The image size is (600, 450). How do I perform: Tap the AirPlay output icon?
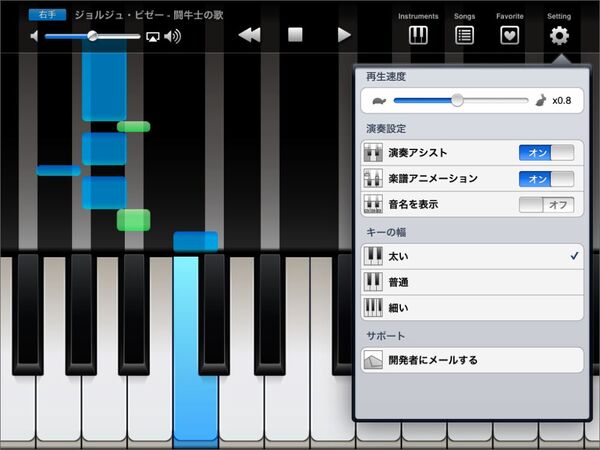pos(153,37)
